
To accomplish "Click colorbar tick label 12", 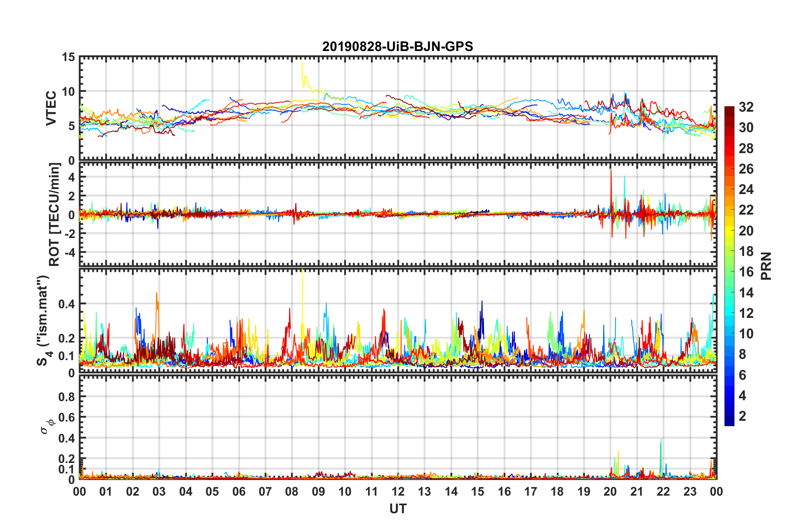I will coord(746,313).
